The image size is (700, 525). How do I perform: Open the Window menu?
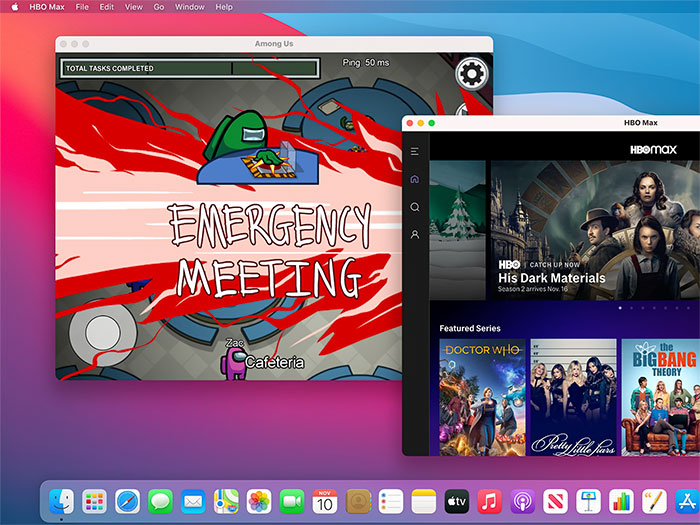coord(190,7)
